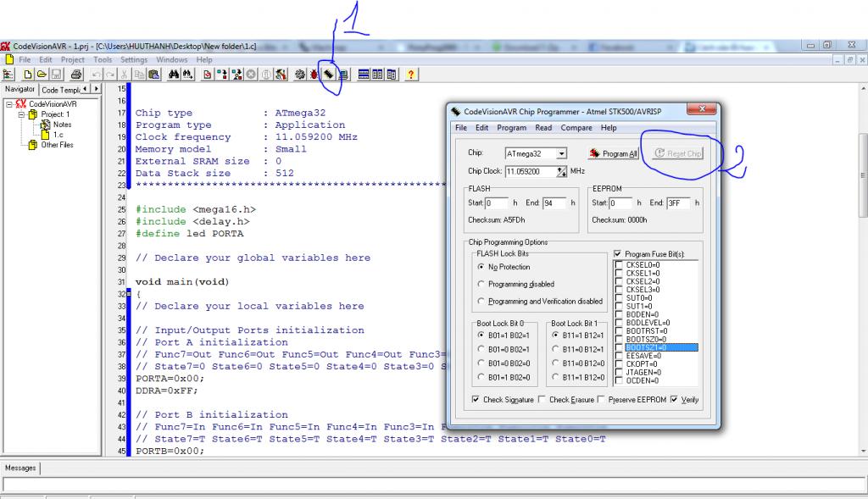Collapse the CodeVisionAVR tree root
868x499 pixels.
click(8, 104)
